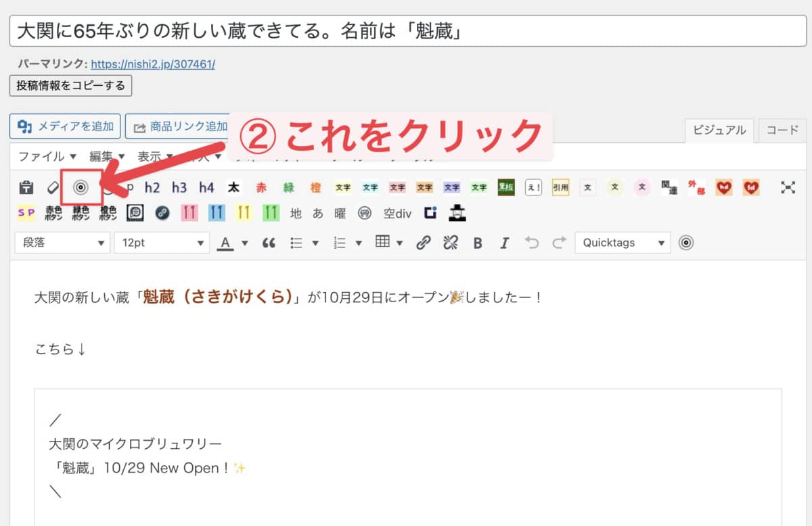Open the 12pt font size dropdown

tap(162, 243)
